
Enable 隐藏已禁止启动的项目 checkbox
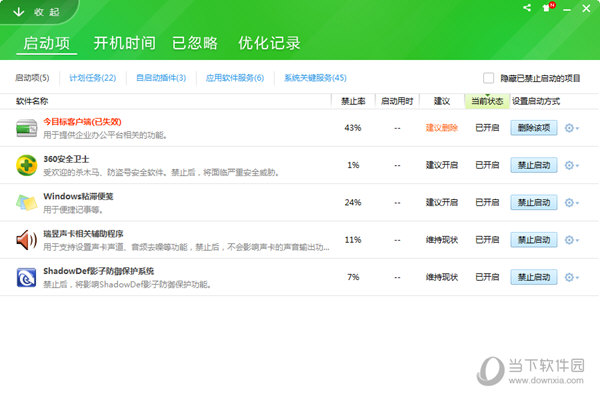tap(488, 78)
